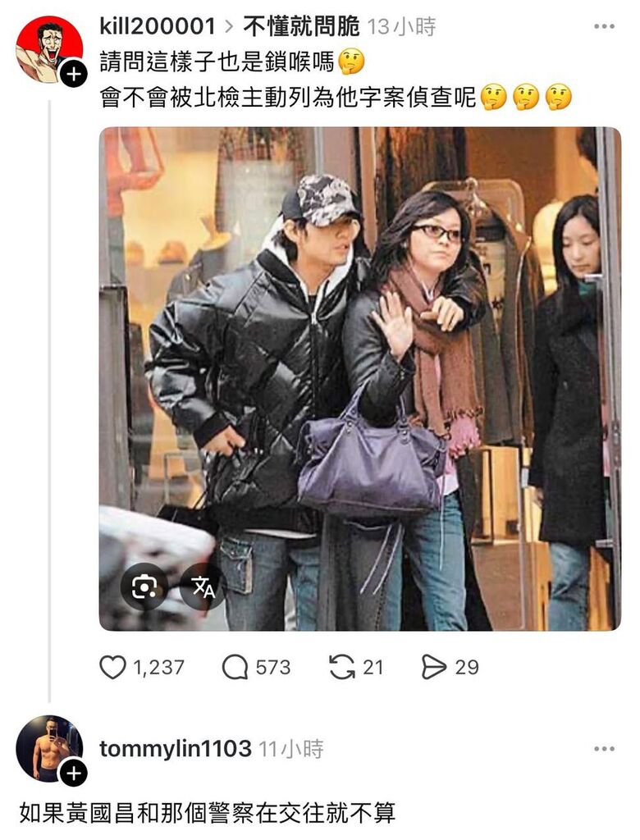Viewport: 640px width, 840px height.
Task: Tap tommylin1103's profile picture
Action: point(48,748)
